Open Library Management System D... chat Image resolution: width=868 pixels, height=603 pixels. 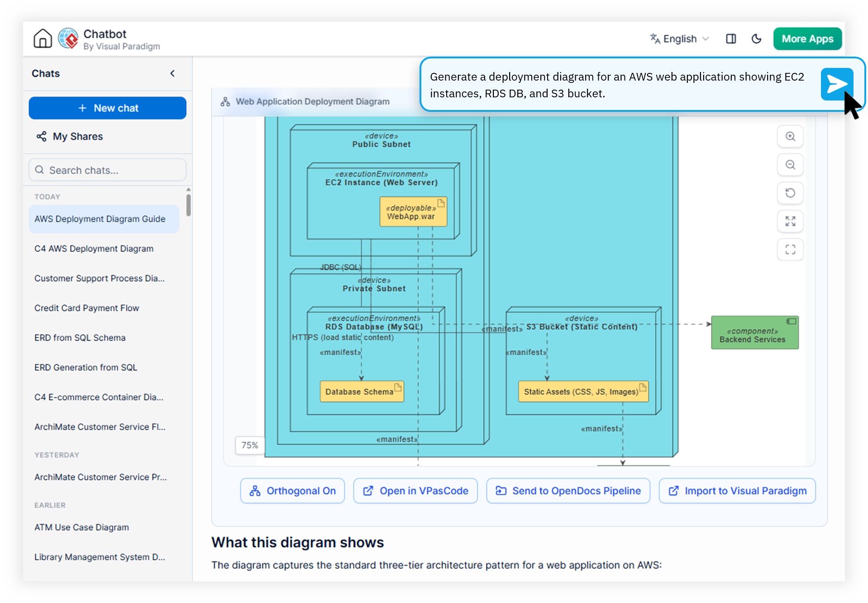click(x=104, y=557)
